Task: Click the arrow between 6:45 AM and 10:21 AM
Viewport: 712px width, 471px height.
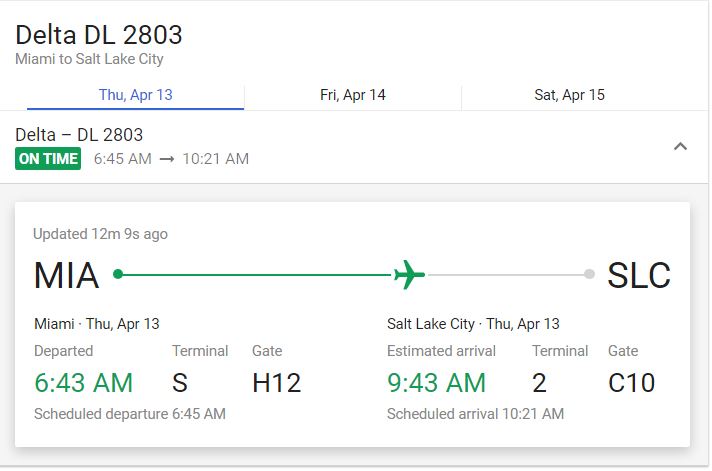Action: pyautogui.click(x=167, y=159)
